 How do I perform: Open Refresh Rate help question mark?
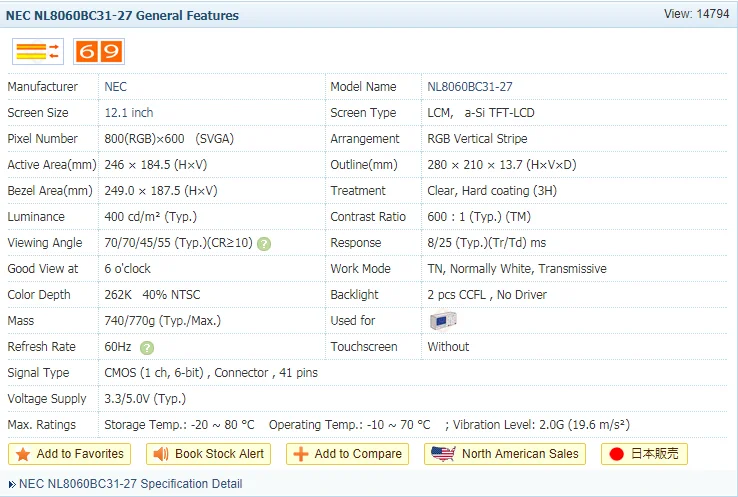(147, 348)
